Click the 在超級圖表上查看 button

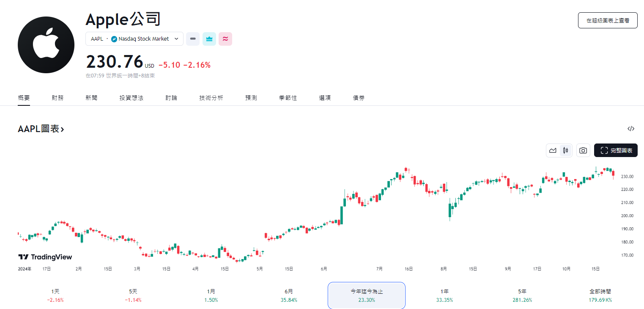pyautogui.click(x=608, y=20)
